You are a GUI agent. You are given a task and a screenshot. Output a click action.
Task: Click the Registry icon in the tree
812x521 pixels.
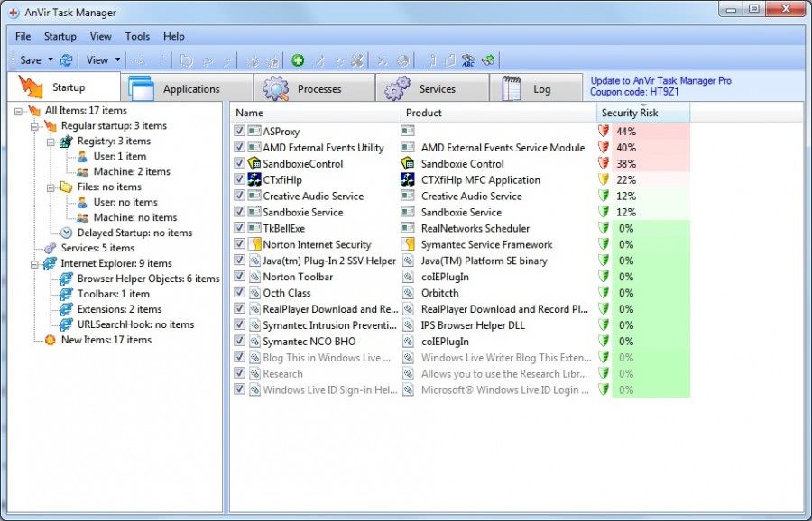[x=66, y=142]
